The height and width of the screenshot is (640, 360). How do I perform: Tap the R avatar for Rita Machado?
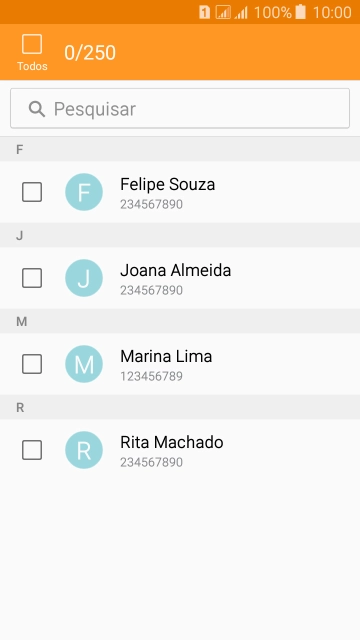coord(84,450)
